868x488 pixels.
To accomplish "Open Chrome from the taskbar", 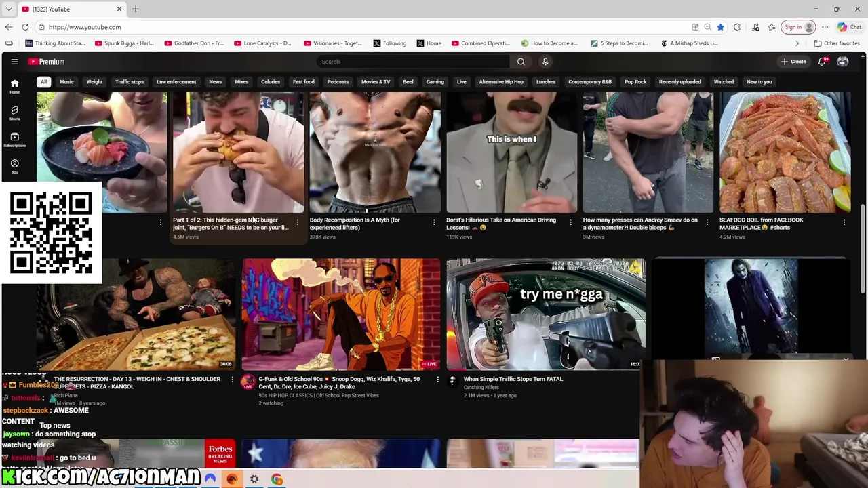I will click(x=277, y=479).
